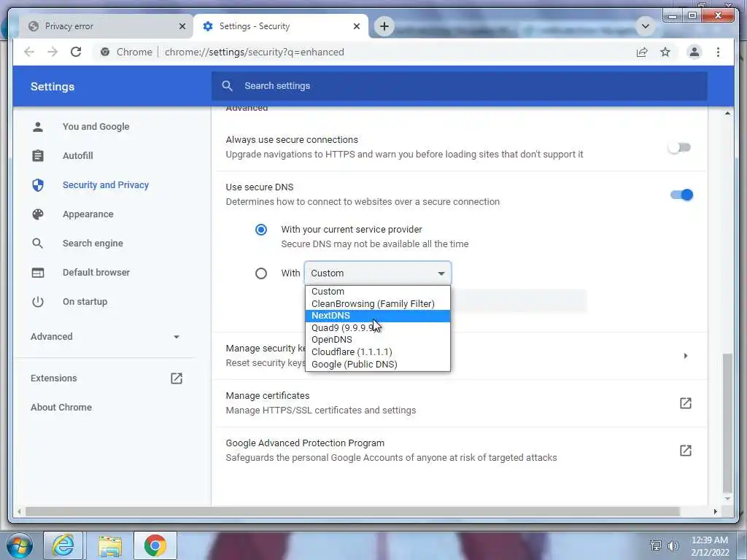Select the With custom provider radio button
This screenshot has height=560, width=747.
coord(261,273)
